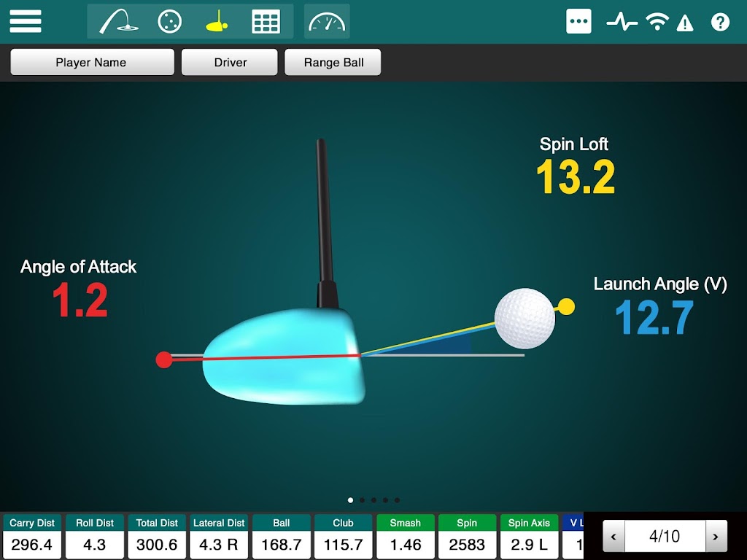Viewport: 747px width, 560px height.
Task: Select the yellow club head view icon
Action: (217, 21)
